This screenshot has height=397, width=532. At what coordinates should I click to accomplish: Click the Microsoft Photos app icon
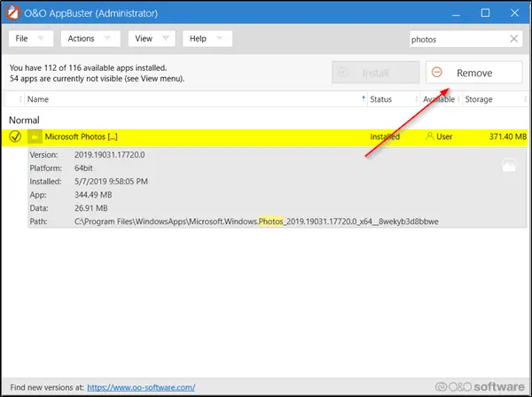[x=35, y=136]
